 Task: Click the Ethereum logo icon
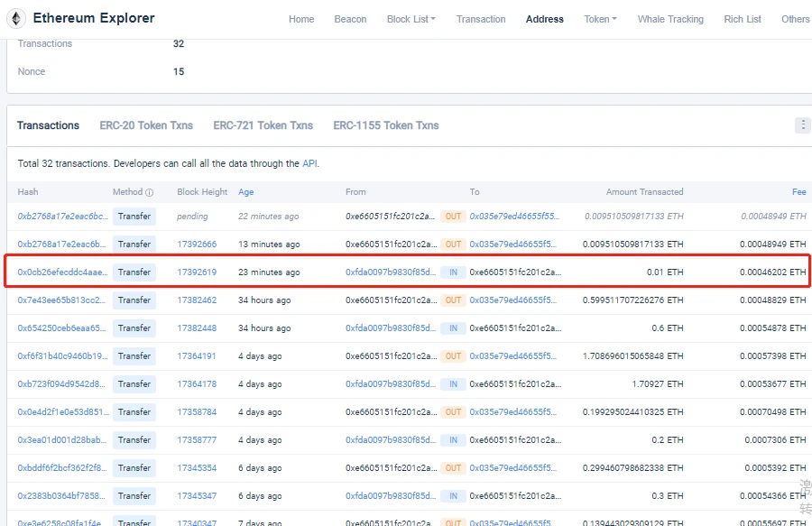tap(16, 18)
